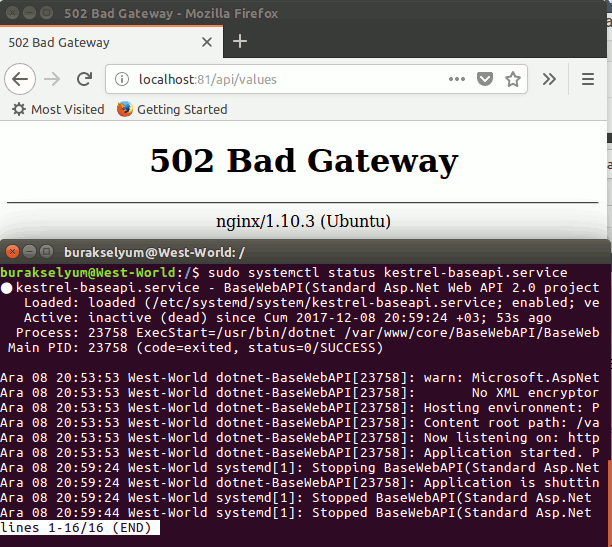Reload the current page
This screenshot has height=547, width=612.
click(x=85, y=79)
